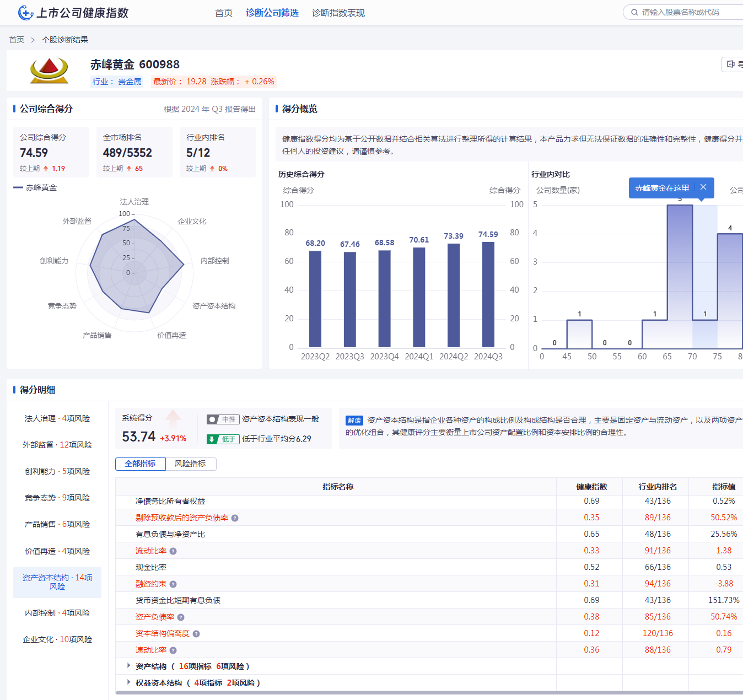The width and height of the screenshot is (743, 700).
Task: Close the 赤峰黄金在这里 tooltip
Action: [x=703, y=187]
